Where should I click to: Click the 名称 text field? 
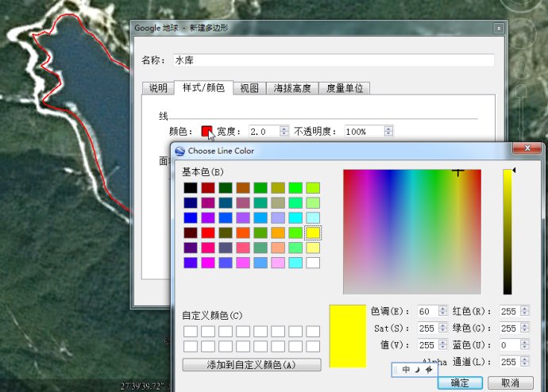coord(334,60)
